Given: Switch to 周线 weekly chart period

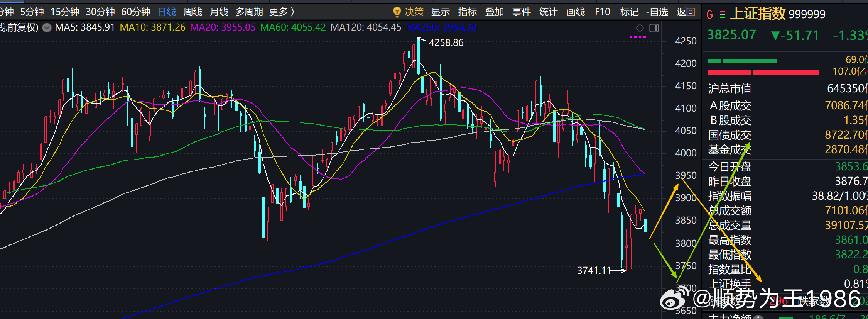Looking at the screenshot, I should pos(193,12).
